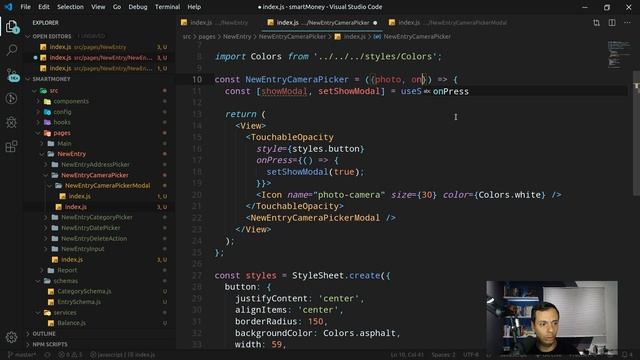Expand the hooks folder
This screenshot has height=360, width=640.
(62, 122)
